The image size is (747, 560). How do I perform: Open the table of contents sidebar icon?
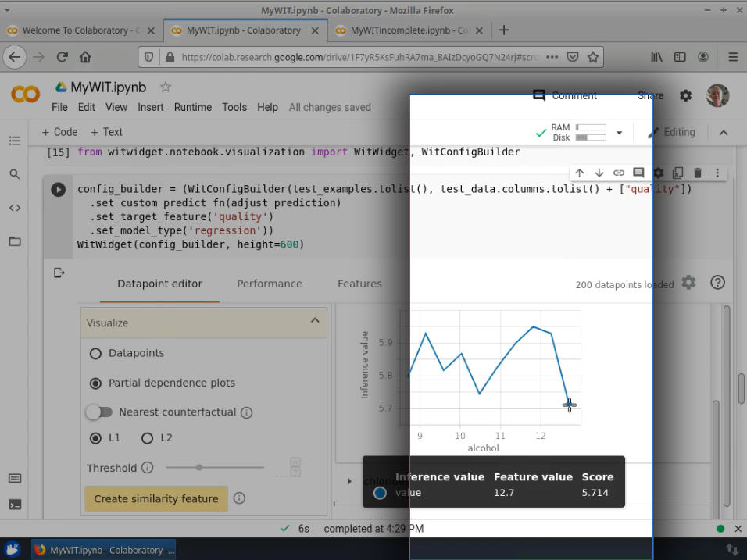[15, 141]
